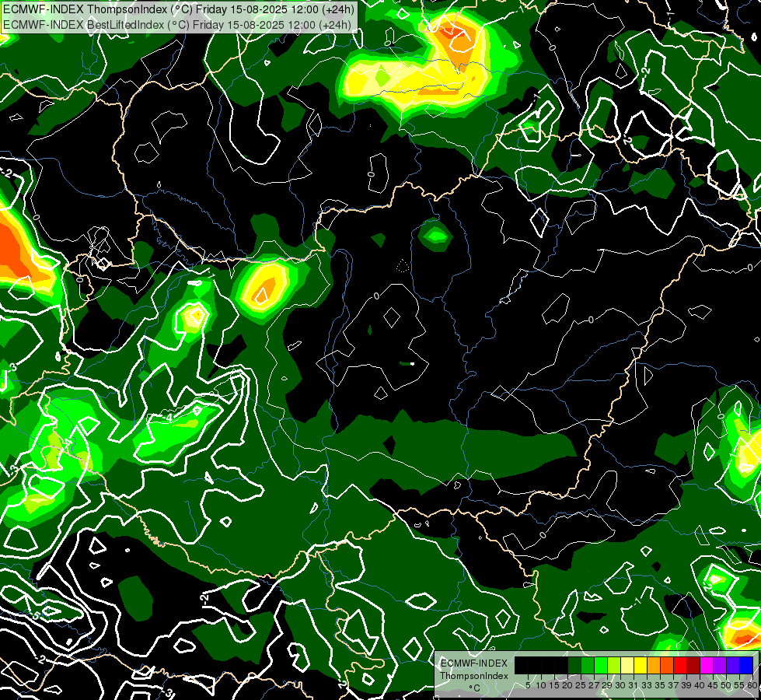Click the legend scale value '10'
The width and height of the screenshot is (761, 700).
tap(541, 685)
